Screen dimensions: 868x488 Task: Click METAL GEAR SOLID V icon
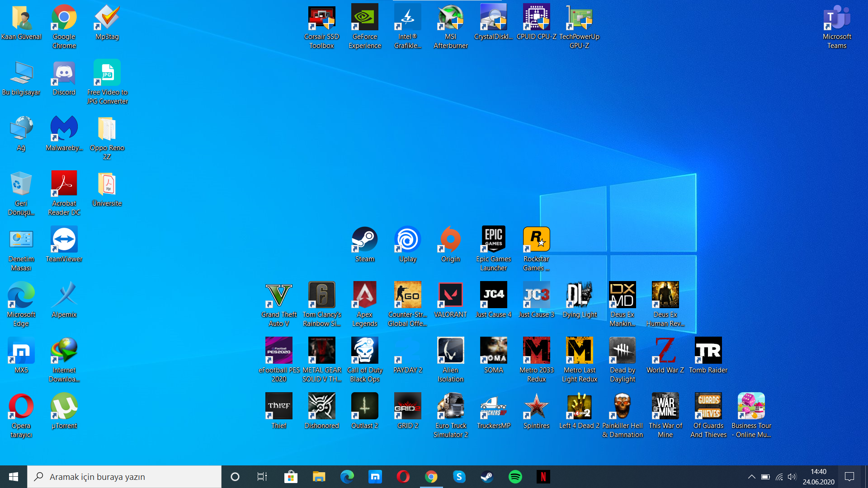[322, 360]
